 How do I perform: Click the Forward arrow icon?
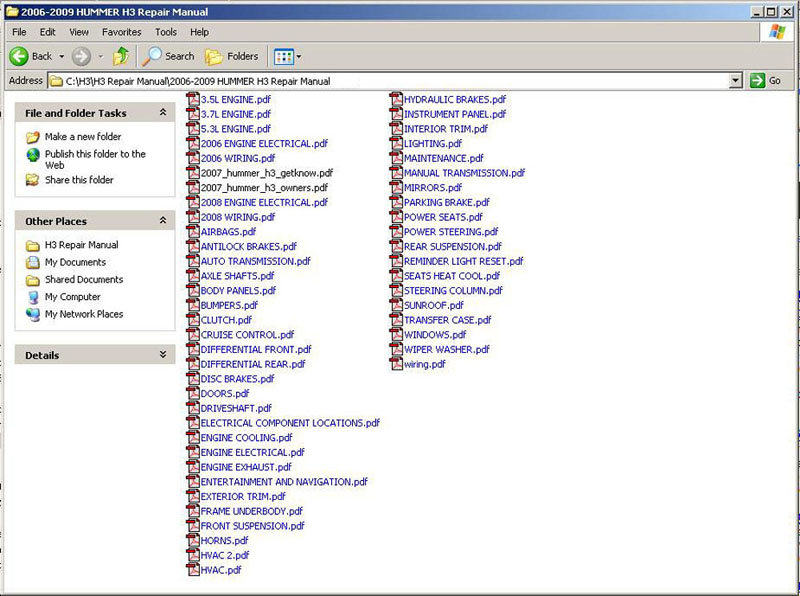click(81, 56)
